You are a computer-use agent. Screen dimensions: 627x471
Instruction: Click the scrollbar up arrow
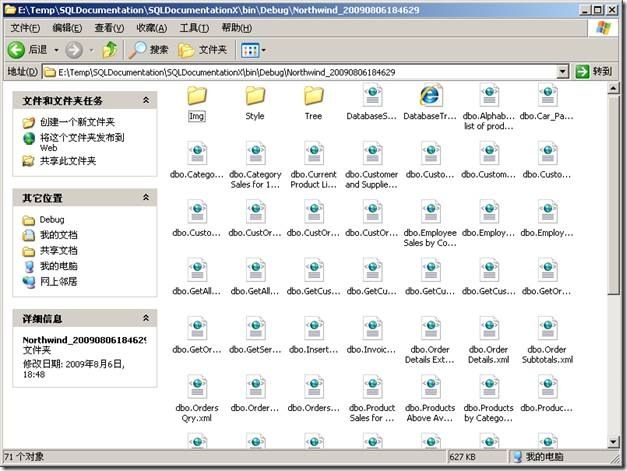(x=613, y=88)
